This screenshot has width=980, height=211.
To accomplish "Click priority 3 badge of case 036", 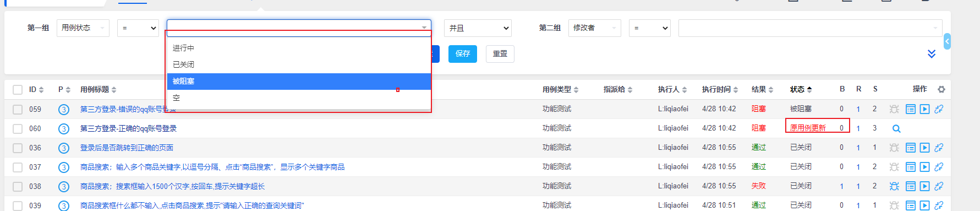I will click(64, 148).
